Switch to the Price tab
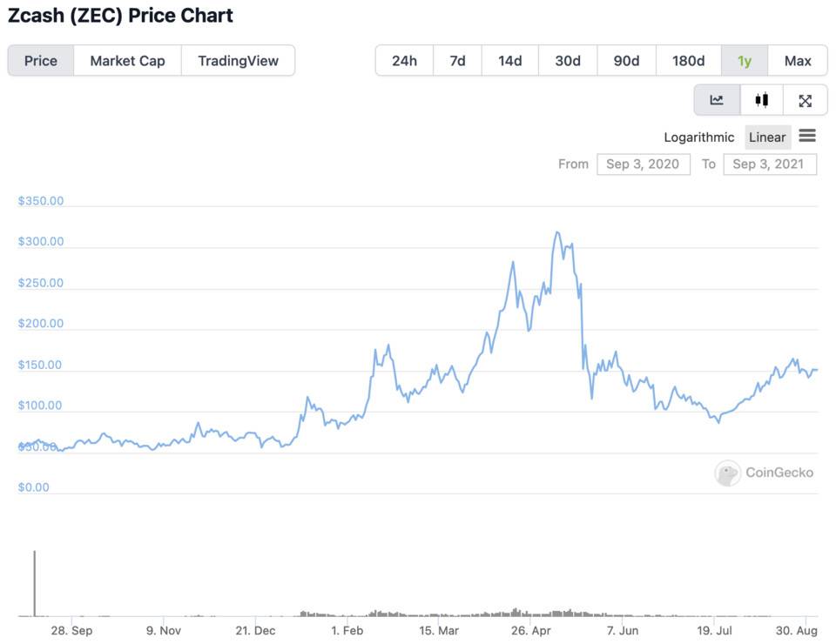836x644 pixels. coord(41,61)
